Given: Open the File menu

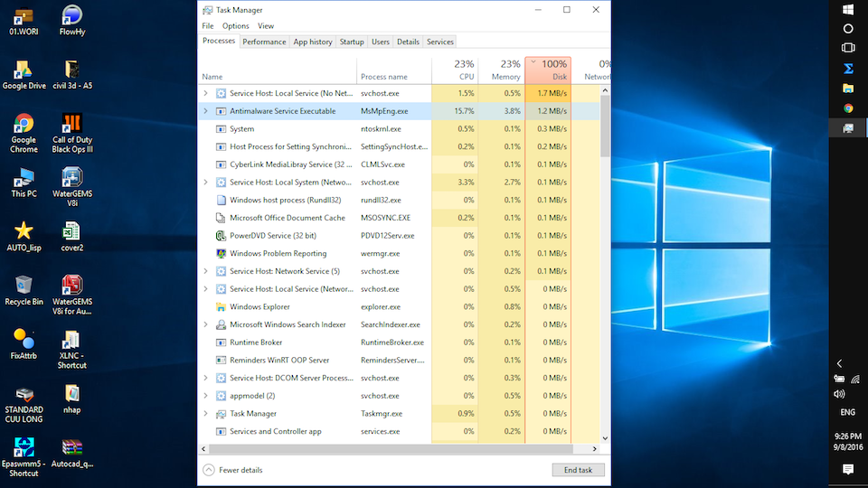Looking at the screenshot, I should coord(208,26).
